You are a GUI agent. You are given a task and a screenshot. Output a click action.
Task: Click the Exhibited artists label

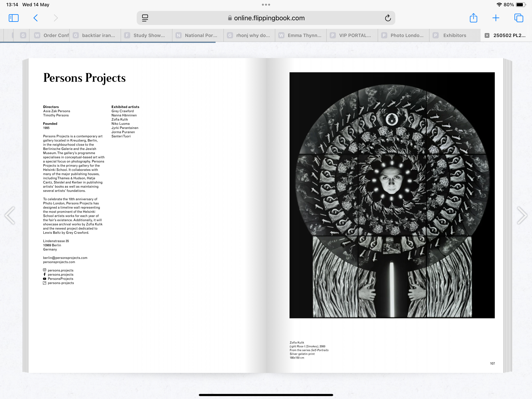(125, 107)
